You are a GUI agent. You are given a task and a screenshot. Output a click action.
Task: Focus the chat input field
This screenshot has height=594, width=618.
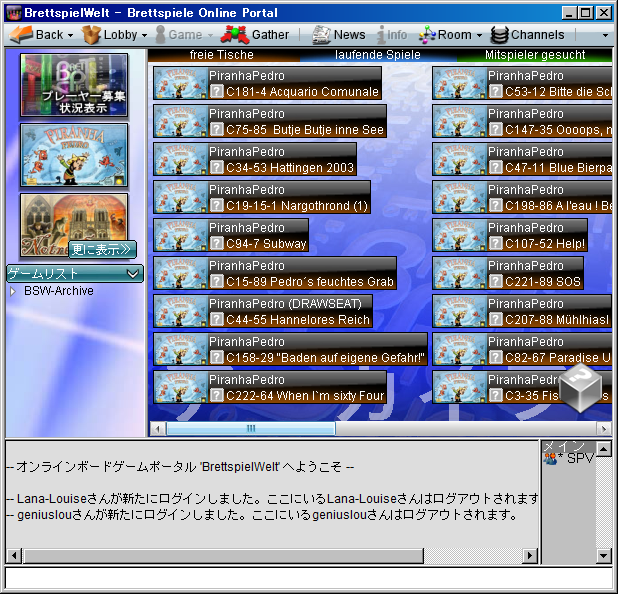[309, 578]
